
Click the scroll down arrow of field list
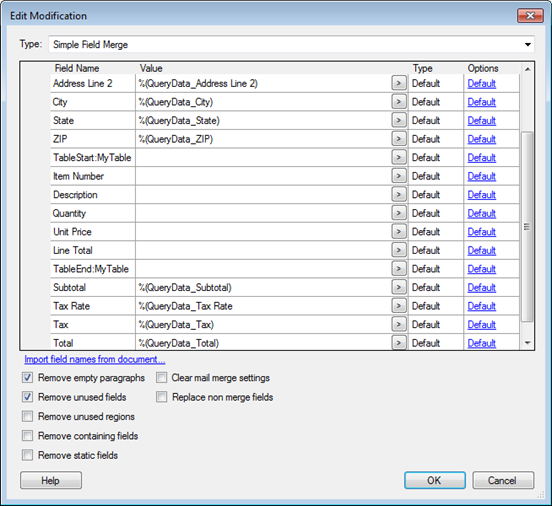[527, 343]
